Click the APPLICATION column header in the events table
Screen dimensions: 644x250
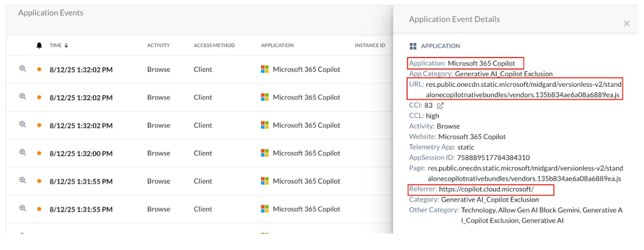(x=277, y=45)
